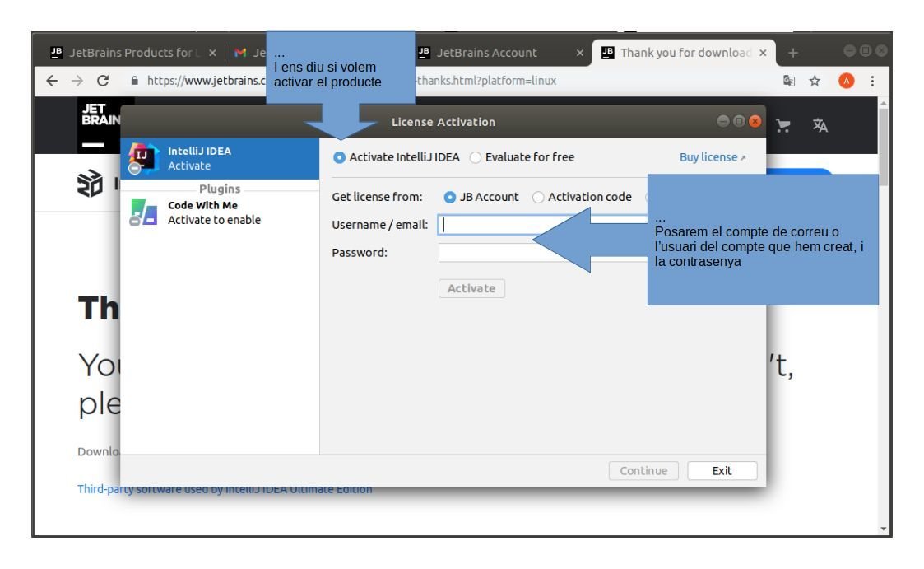Screen dimensions: 924x569
Task: Minimize the browser window
Action: coord(849,51)
